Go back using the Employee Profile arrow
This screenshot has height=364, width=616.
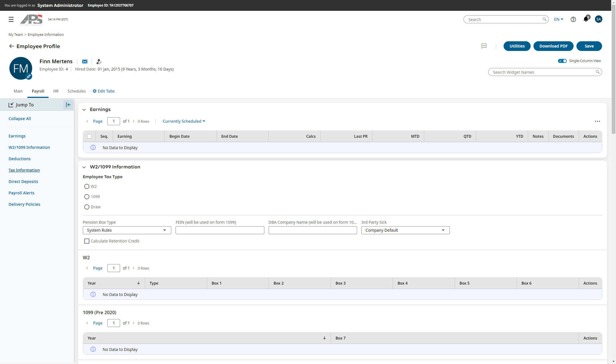pyautogui.click(x=11, y=46)
